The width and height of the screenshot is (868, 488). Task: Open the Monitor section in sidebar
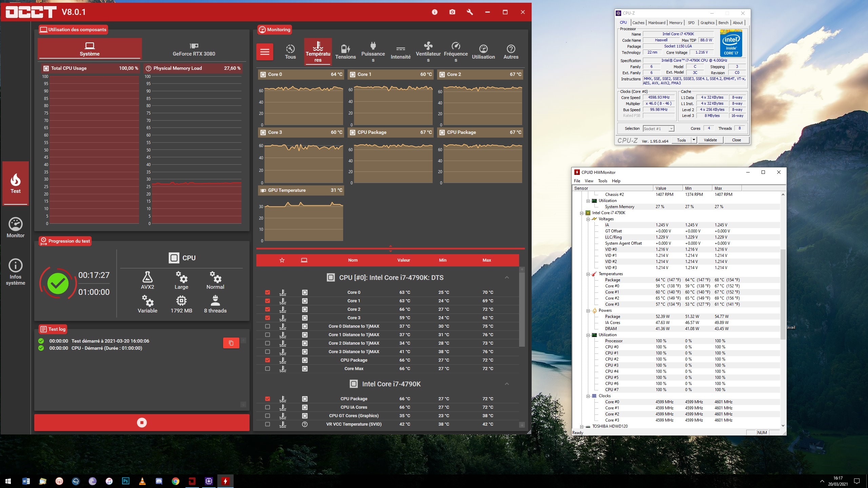point(16,227)
